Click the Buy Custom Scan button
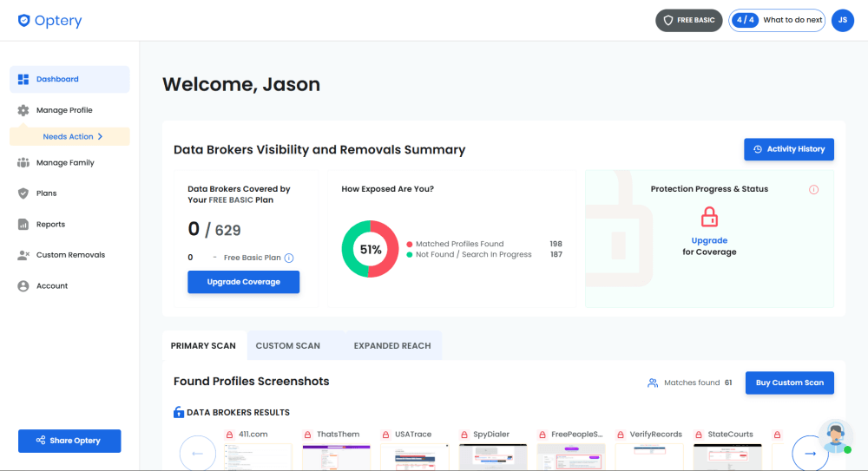Image resolution: width=868 pixels, height=471 pixels. [789, 383]
